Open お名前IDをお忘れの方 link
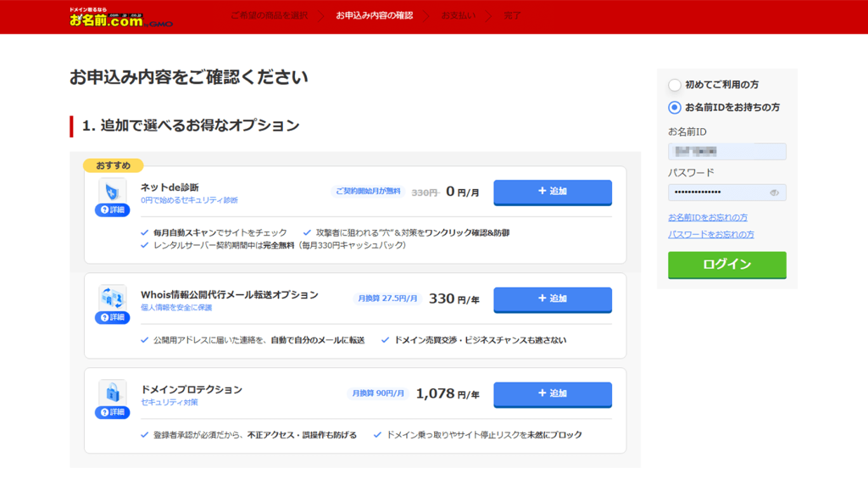This screenshot has height=502, width=868. (708, 218)
